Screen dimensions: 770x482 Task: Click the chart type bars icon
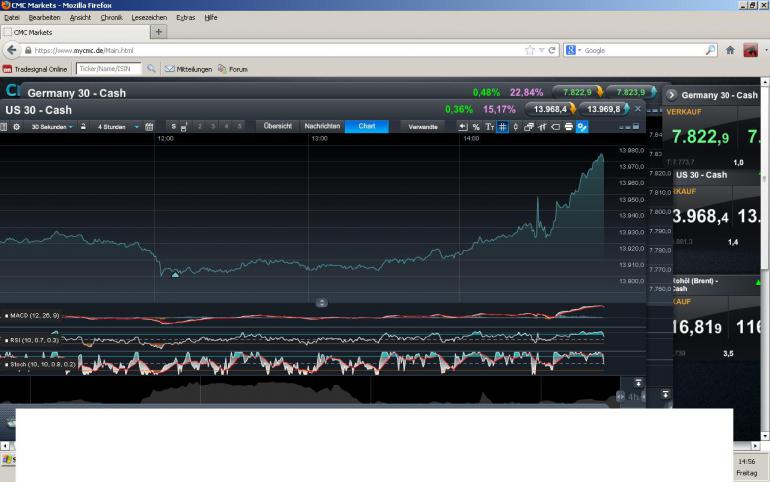(x=542, y=127)
